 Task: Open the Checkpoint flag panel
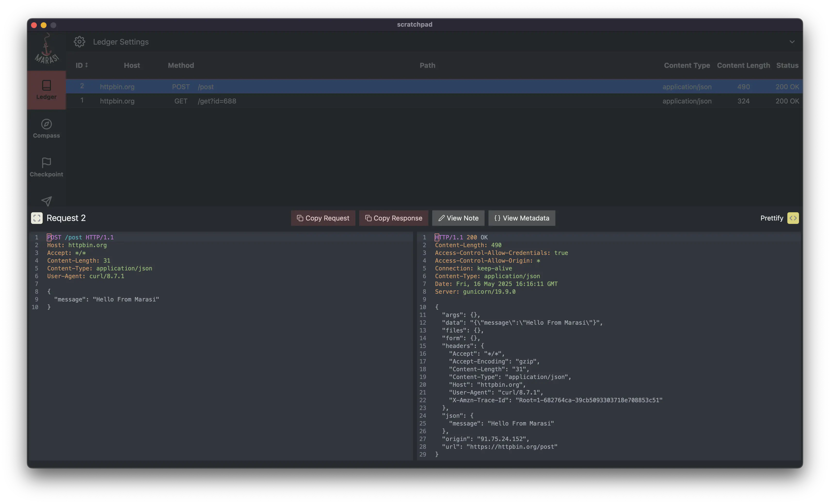pos(47,167)
